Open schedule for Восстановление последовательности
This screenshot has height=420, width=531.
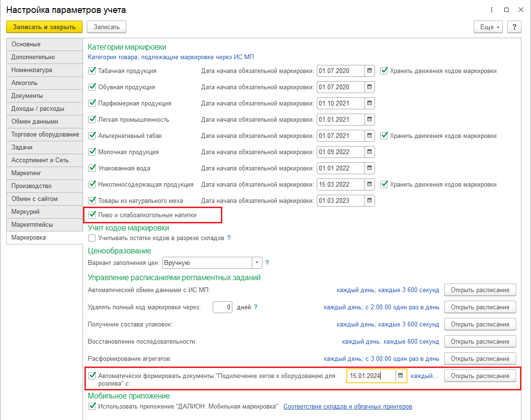tap(480, 341)
